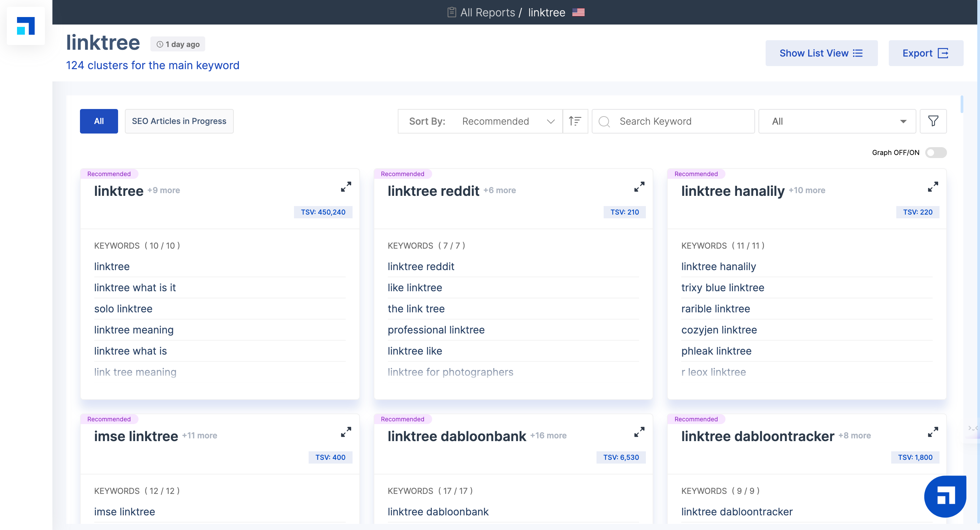Click the expand icon on linktree reddit card
Screen dimensions: 980x530
639,187
